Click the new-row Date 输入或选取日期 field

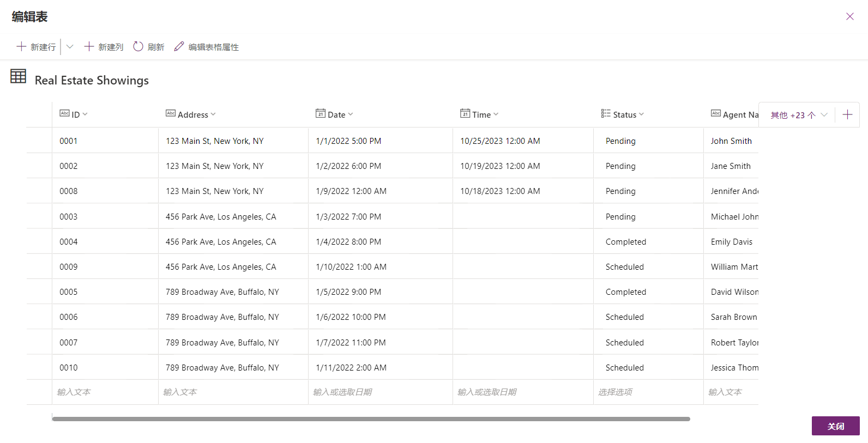(x=381, y=392)
